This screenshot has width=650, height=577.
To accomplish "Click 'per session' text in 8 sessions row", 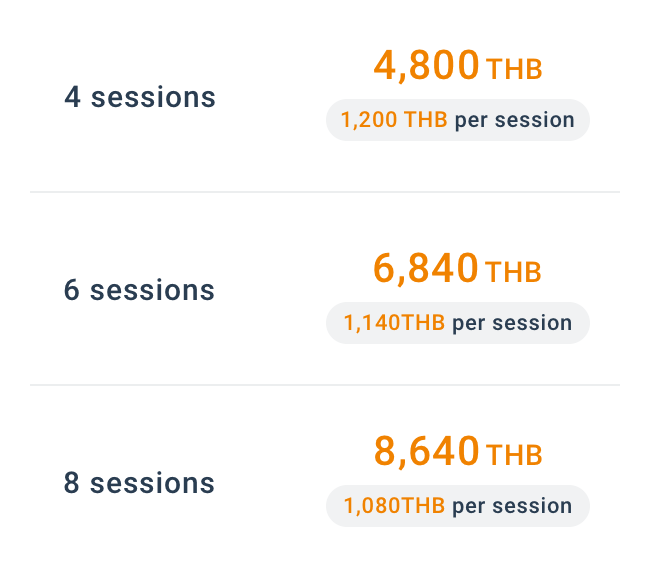I will click(512, 507).
